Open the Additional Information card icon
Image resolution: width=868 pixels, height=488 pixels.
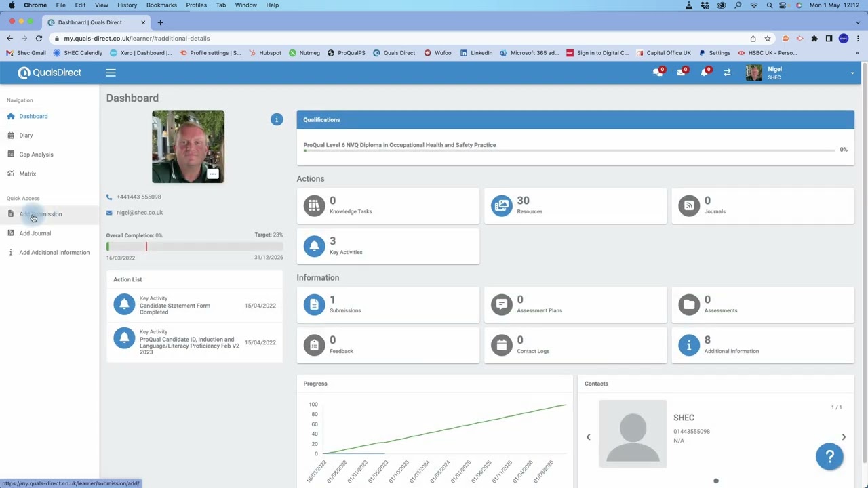click(689, 345)
